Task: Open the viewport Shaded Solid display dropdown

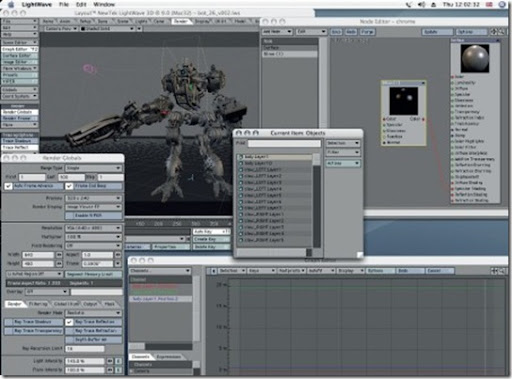Action: [107, 29]
